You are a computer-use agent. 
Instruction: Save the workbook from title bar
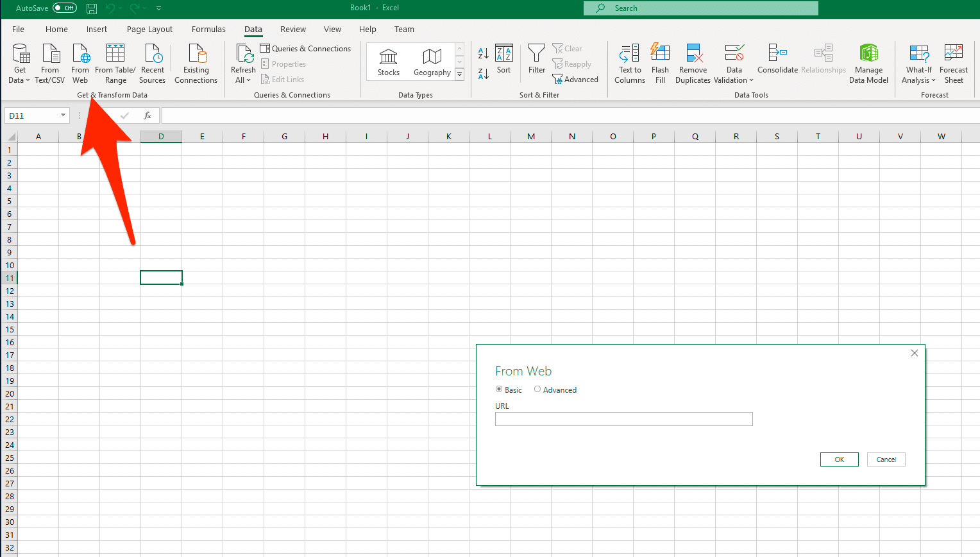pos(92,8)
